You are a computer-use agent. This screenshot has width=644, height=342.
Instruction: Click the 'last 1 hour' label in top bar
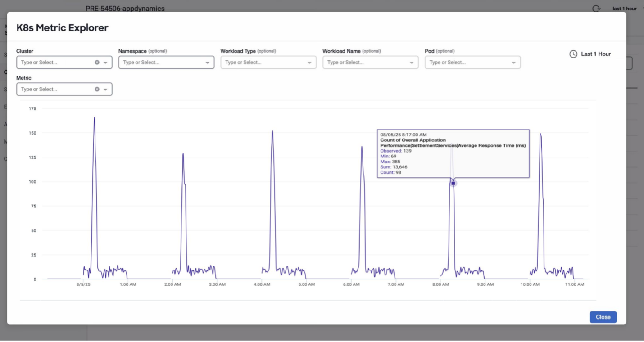click(x=624, y=9)
